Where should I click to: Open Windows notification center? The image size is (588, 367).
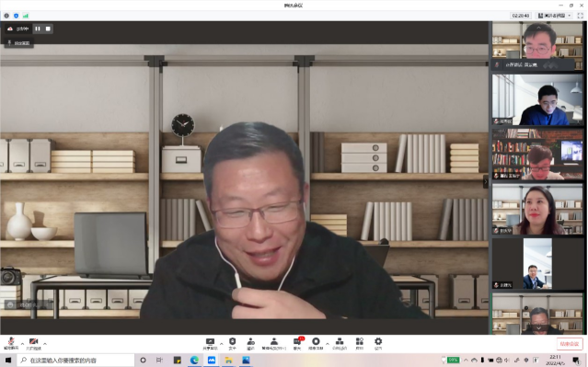tap(577, 360)
